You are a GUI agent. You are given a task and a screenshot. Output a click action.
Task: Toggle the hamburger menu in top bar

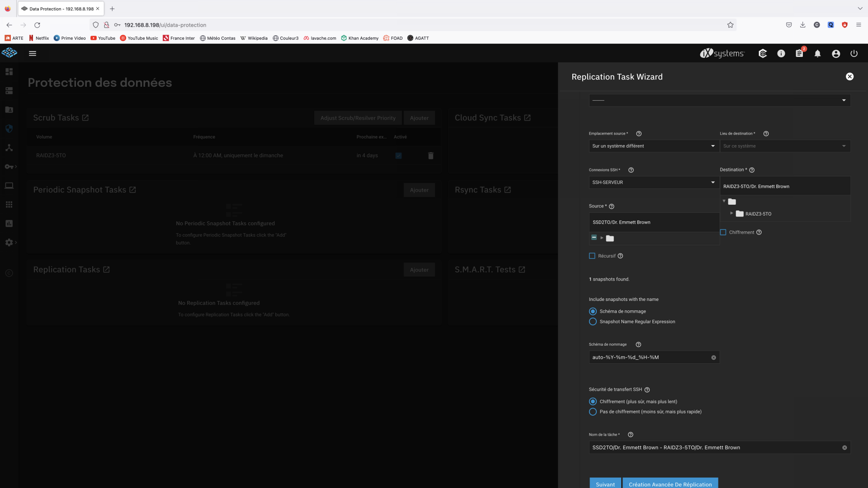[x=33, y=53]
